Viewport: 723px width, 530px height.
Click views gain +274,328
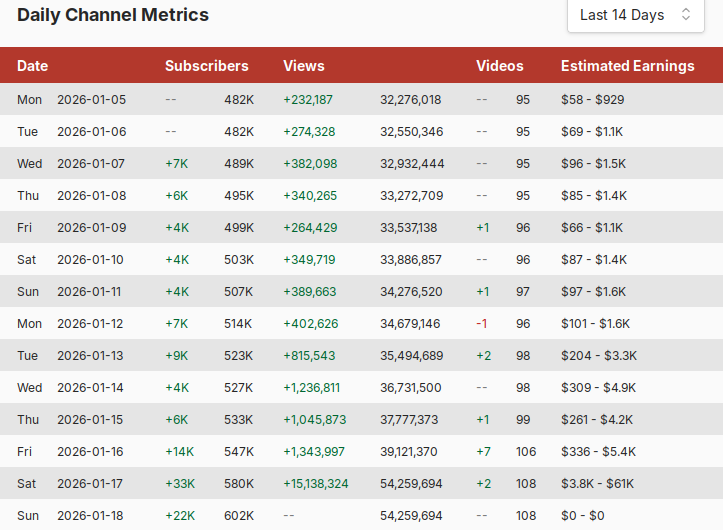point(309,132)
